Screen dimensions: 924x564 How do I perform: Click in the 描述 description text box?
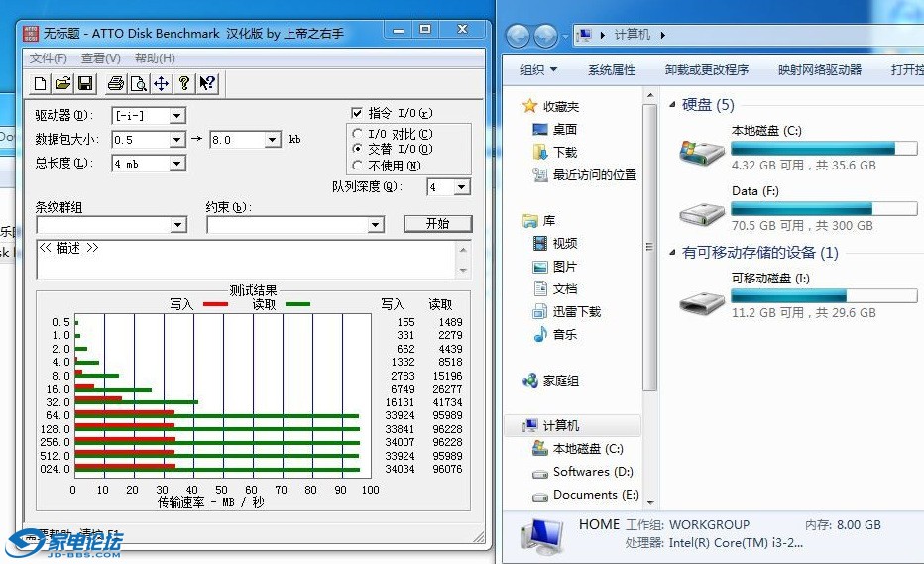[248, 259]
